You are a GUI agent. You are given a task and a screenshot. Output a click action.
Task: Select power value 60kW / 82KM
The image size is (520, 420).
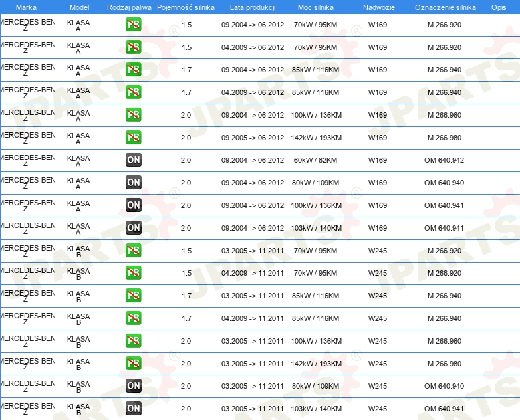coord(315,160)
